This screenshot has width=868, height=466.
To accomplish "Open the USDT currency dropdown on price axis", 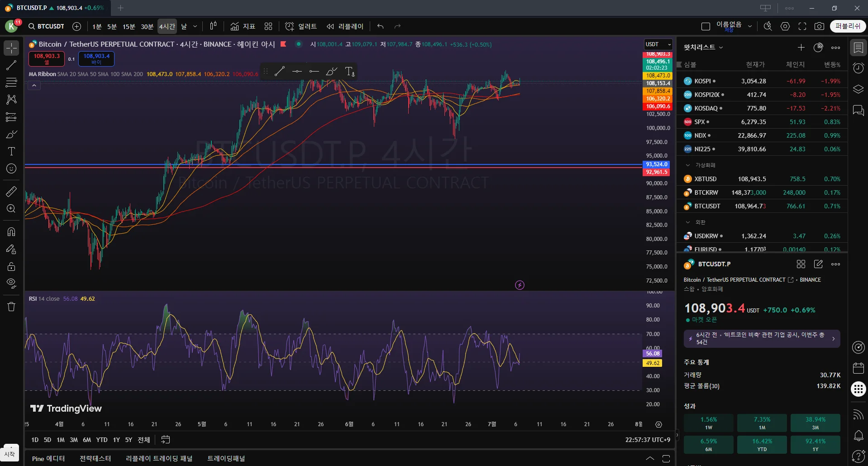I will coord(658,44).
